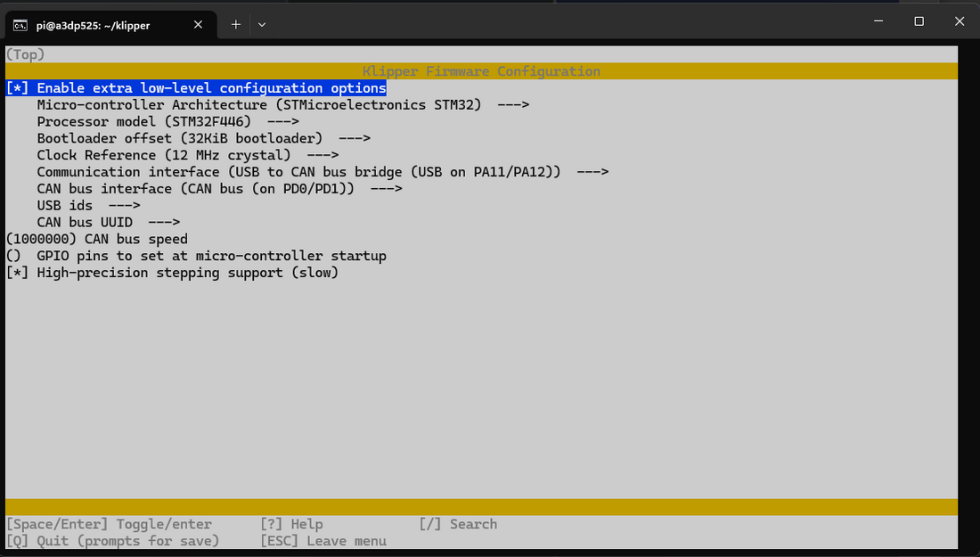This screenshot has width=980, height=557.
Task: Close the terminal window
Action: click(959, 21)
